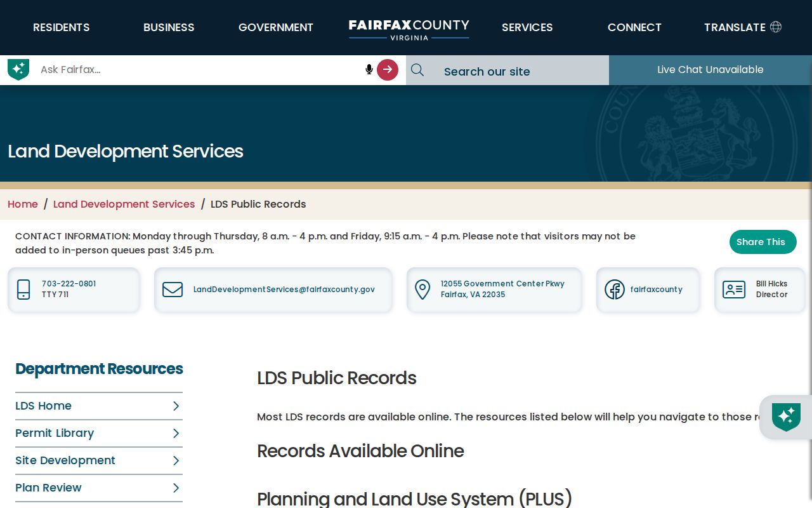Open the Facebook icon for fairfaxcounty
The image size is (812, 508).
614,290
